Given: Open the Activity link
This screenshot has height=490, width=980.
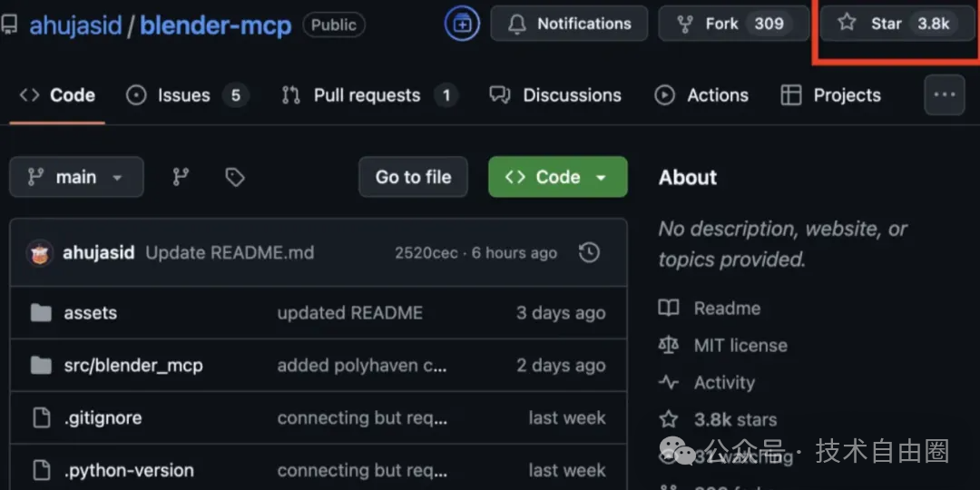Looking at the screenshot, I should click(724, 383).
